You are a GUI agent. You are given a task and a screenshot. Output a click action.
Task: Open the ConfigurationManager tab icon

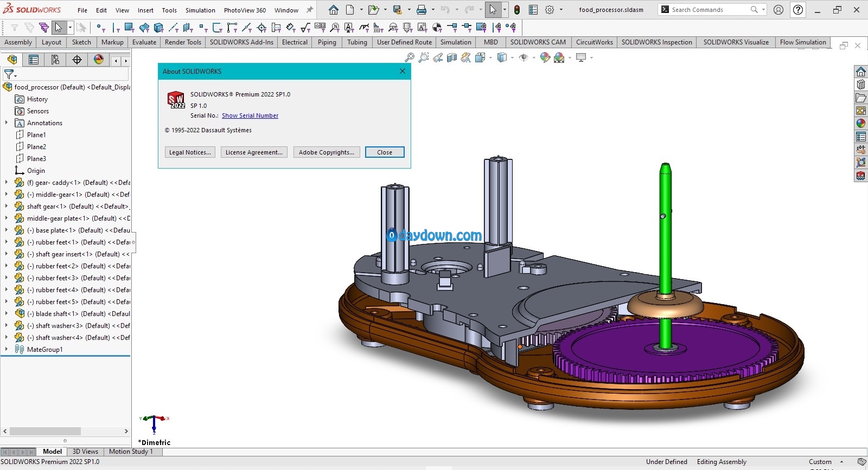pos(55,60)
